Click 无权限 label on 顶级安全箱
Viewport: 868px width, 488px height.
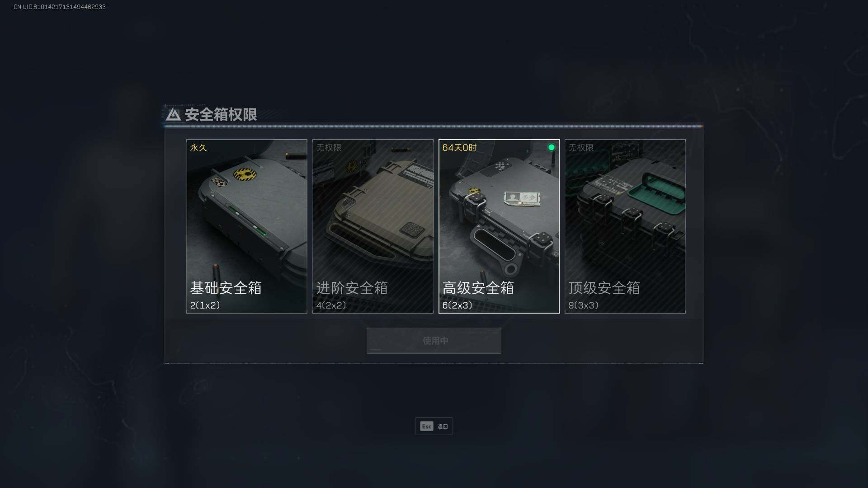click(581, 147)
